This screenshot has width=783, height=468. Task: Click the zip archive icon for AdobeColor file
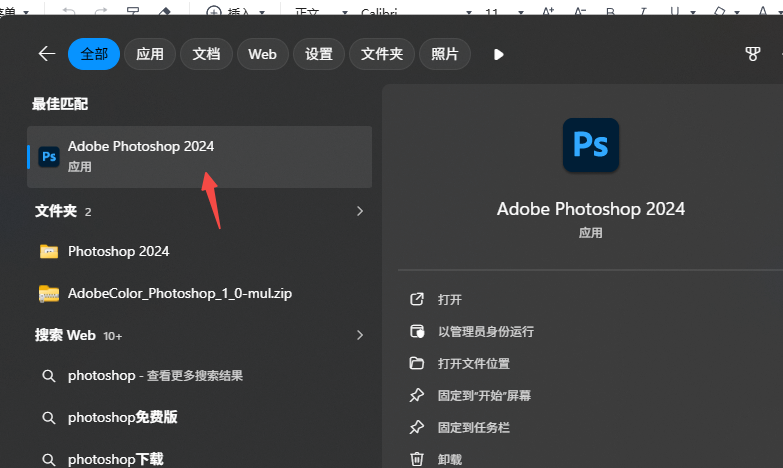tap(49, 294)
